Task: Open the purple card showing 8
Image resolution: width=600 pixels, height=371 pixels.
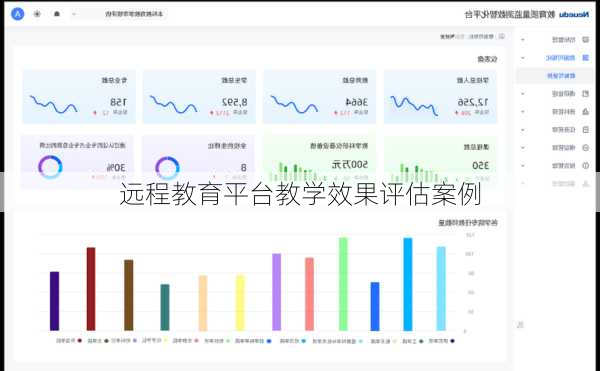Action: pos(198,162)
